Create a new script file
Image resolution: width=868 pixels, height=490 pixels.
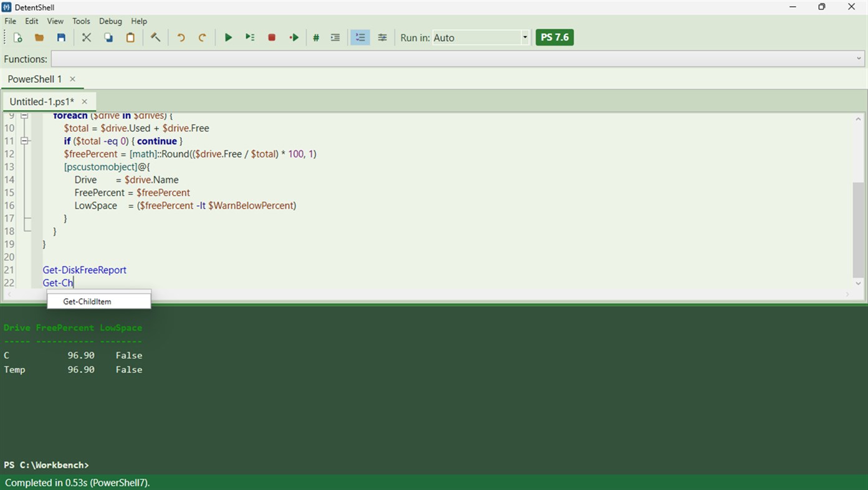[18, 37]
